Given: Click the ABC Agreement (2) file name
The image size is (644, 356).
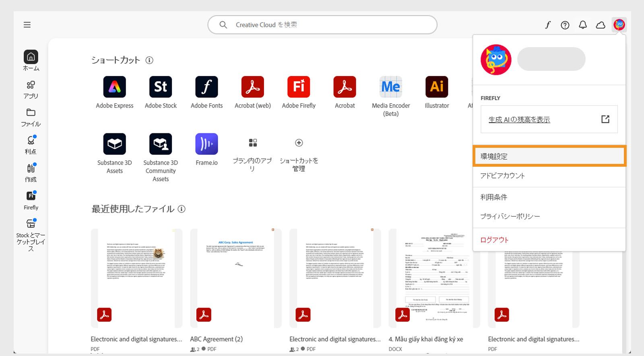Looking at the screenshot, I should click(216, 339).
